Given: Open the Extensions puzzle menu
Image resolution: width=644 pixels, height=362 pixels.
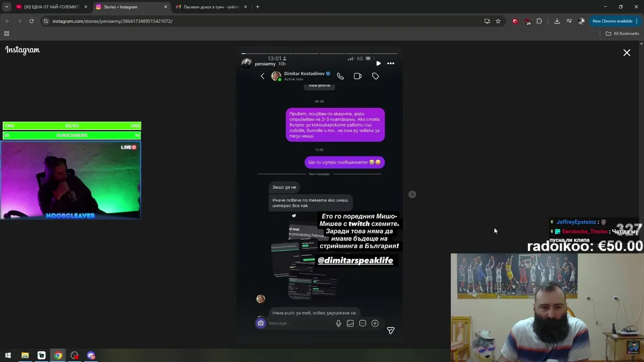Looking at the screenshot, I should pyautogui.click(x=539, y=21).
